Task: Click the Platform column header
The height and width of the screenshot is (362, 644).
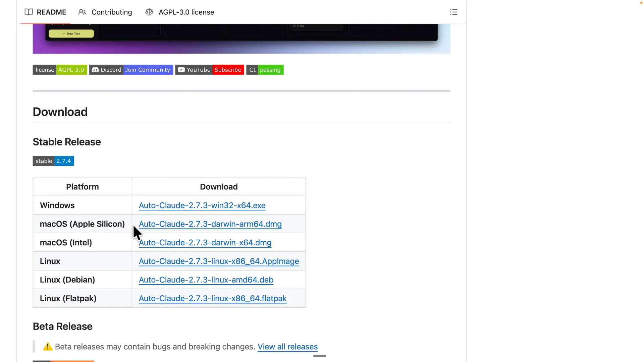Action: 83,187
